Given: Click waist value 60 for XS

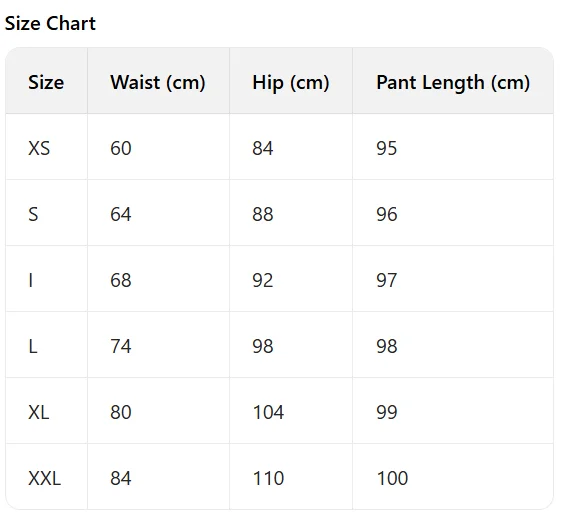Looking at the screenshot, I should 121,148.
